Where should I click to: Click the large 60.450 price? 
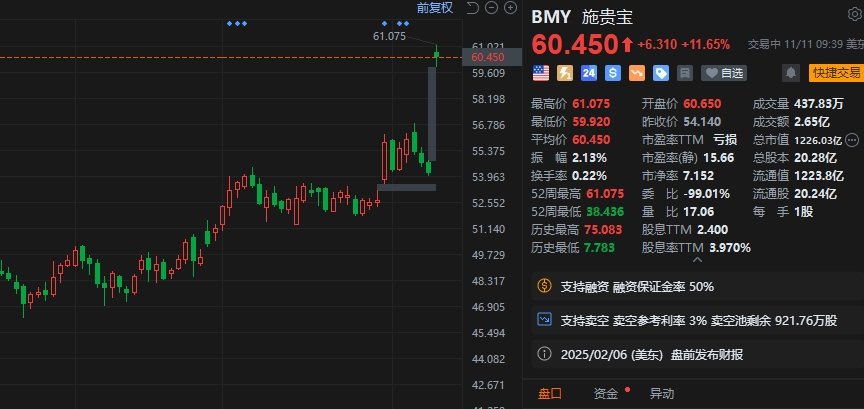pyautogui.click(x=575, y=45)
